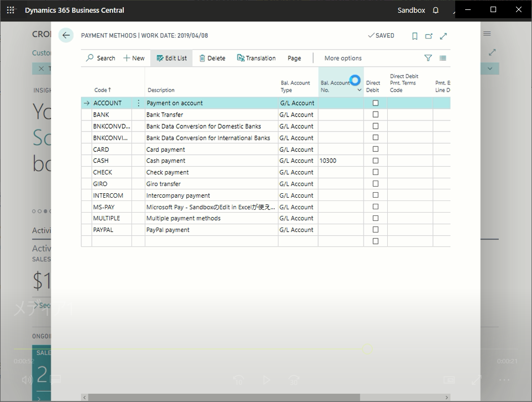
Task: Tick Direct Debit for MS-PAY row
Action: (376, 207)
